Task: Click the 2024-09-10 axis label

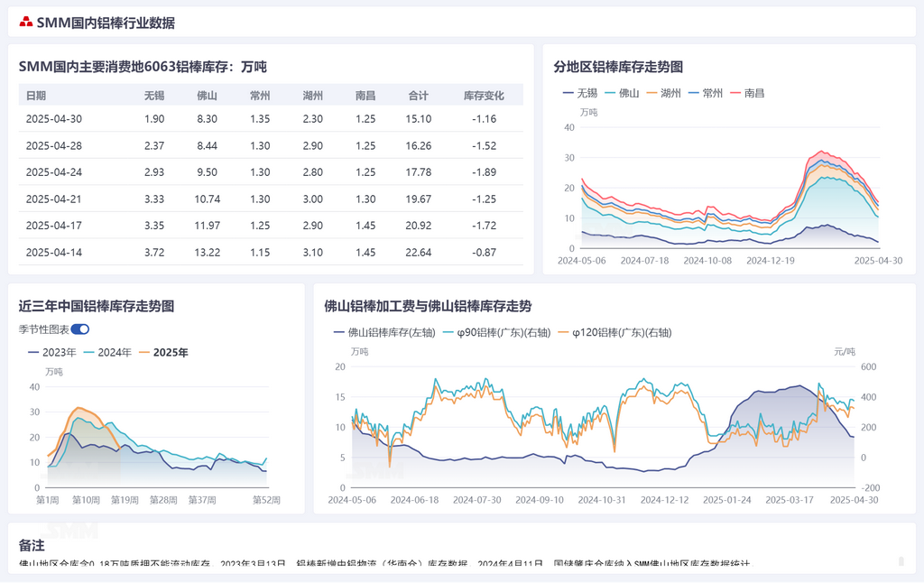Action: coord(540,500)
